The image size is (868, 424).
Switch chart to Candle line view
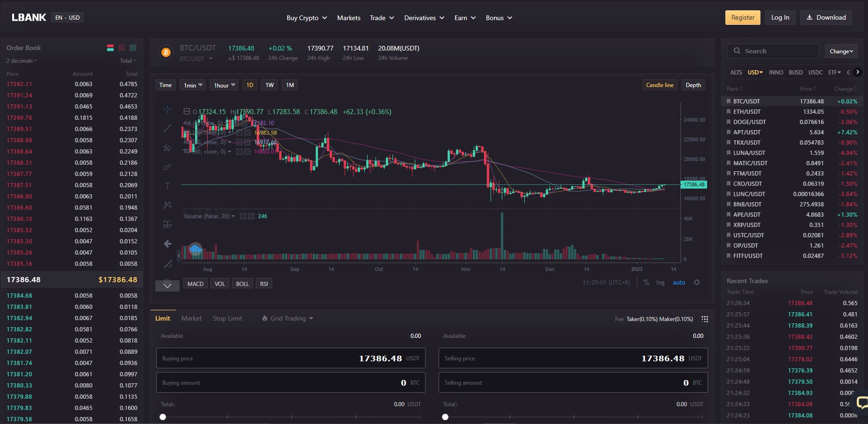click(x=660, y=85)
